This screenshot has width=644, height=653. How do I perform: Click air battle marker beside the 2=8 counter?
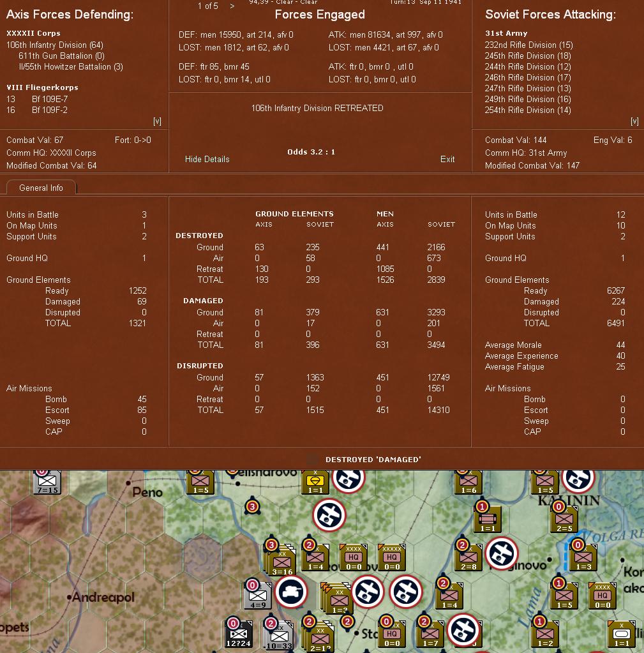click(502, 553)
